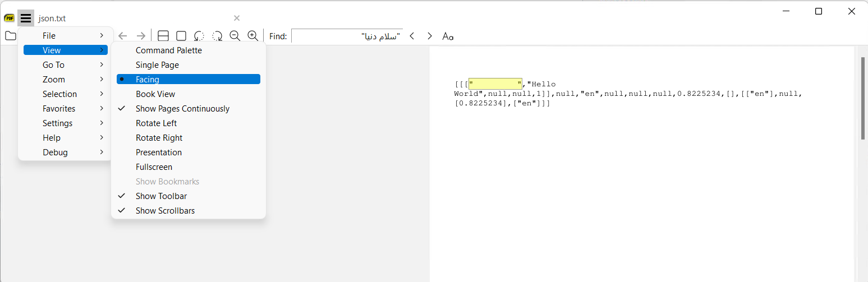Open the Help submenu
Image resolution: width=868 pixels, height=282 pixels.
(x=66, y=137)
